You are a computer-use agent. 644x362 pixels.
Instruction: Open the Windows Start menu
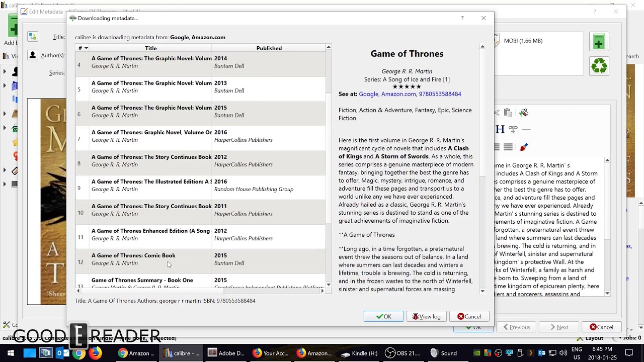point(11,353)
